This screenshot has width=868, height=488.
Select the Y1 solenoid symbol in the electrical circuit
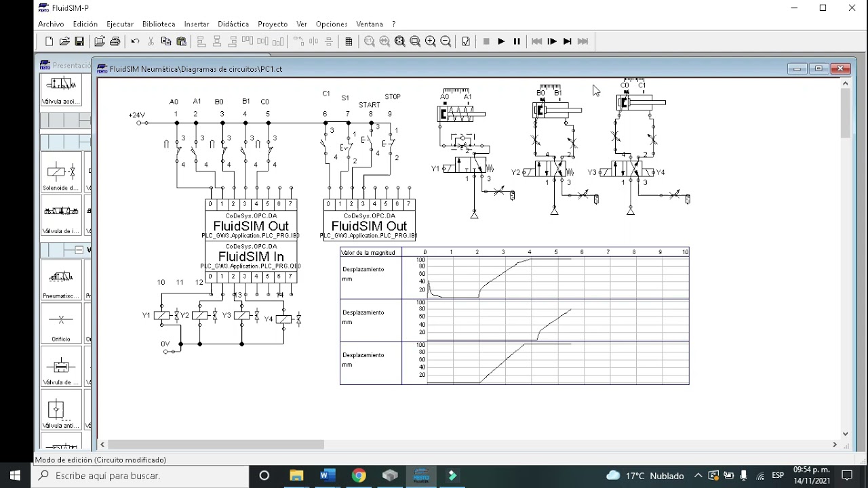coord(161,315)
